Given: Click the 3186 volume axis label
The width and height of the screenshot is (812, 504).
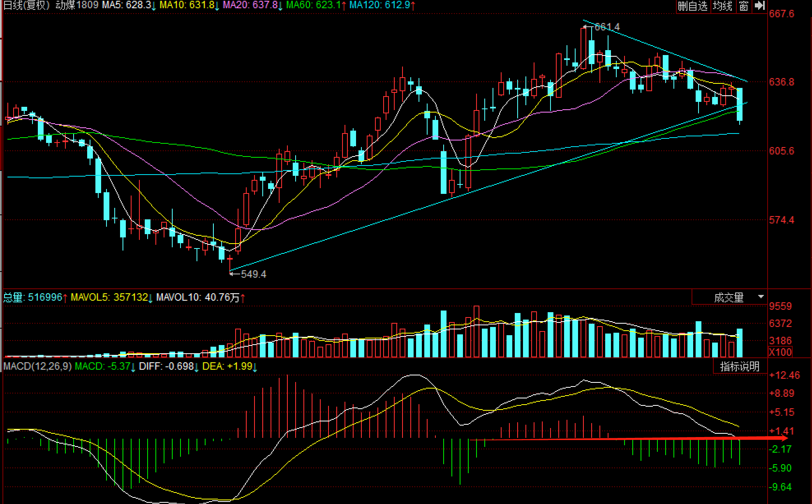Looking at the screenshot, I should pyautogui.click(x=780, y=341).
